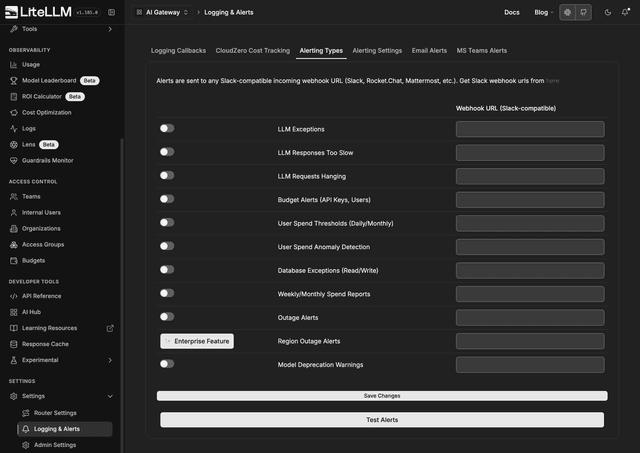Image resolution: width=640 pixels, height=453 pixels.
Task: Enable LLM Responses Too Slow toggle
Action: (167, 152)
